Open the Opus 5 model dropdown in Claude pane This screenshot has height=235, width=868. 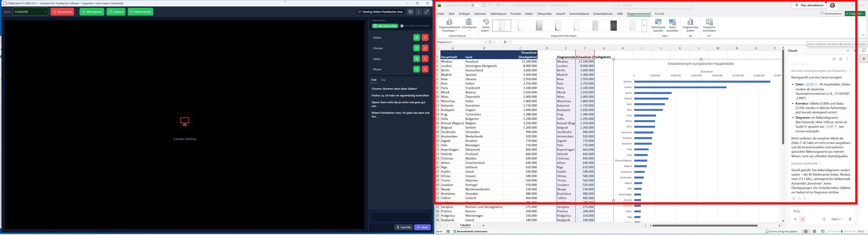click(x=837, y=219)
